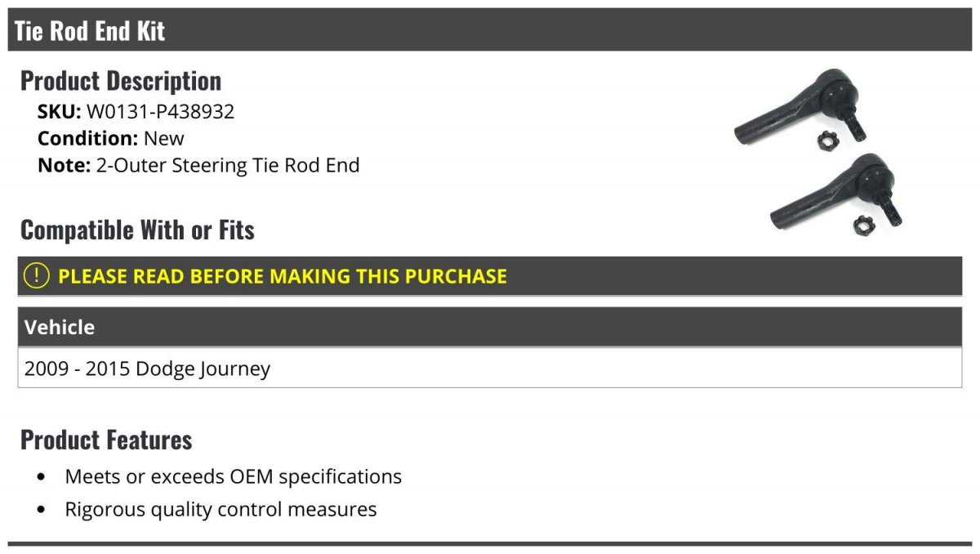Click Meets or exceeds OEM specifications text

[x=234, y=476]
